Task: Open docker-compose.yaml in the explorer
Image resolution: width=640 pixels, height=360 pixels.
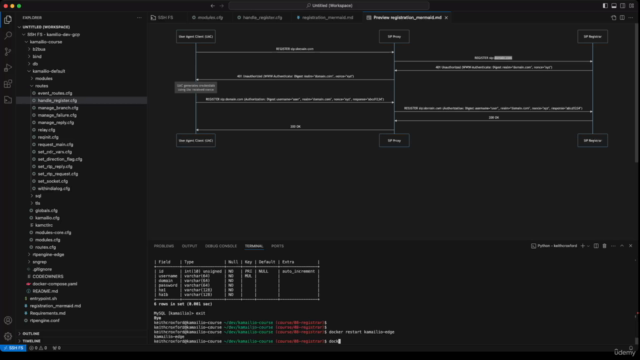Action: pos(55,284)
